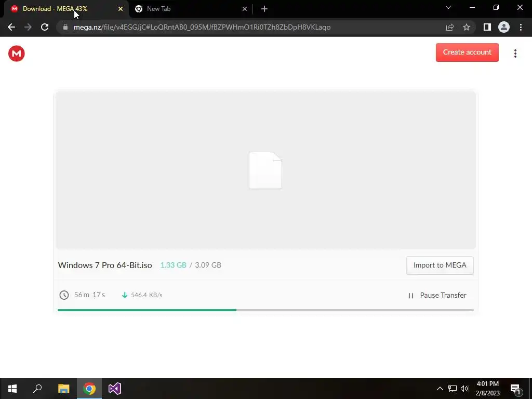
Task: Switch to the New Tab tab
Action: click(190, 9)
